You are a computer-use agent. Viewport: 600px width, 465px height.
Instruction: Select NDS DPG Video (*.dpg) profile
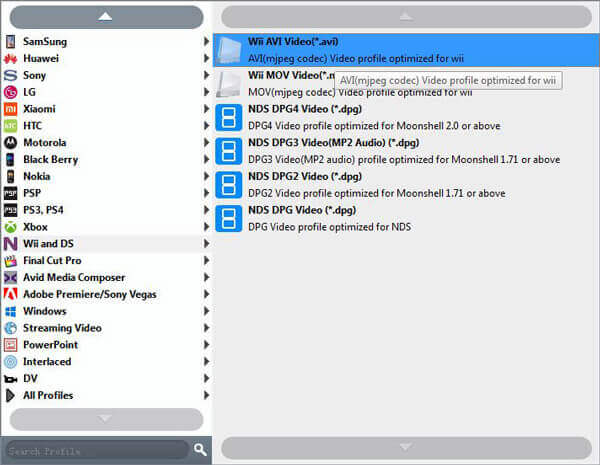[x=406, y=219]
